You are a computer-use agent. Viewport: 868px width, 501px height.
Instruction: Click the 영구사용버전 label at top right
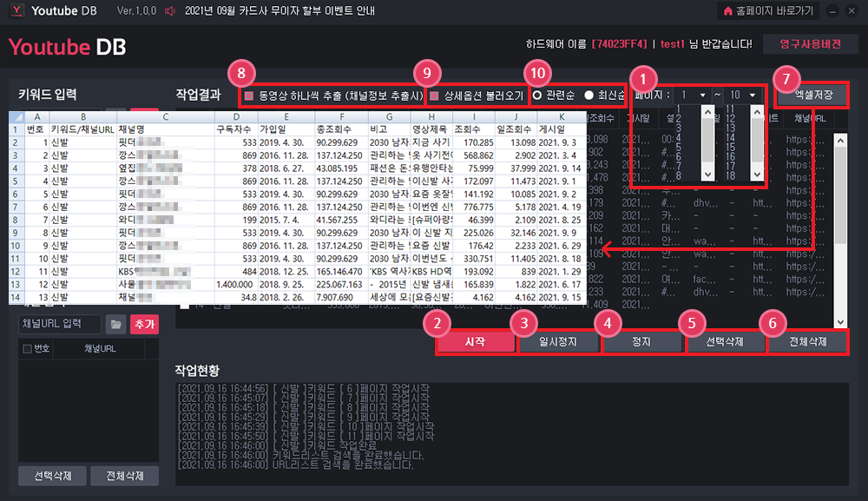(811, 43)
